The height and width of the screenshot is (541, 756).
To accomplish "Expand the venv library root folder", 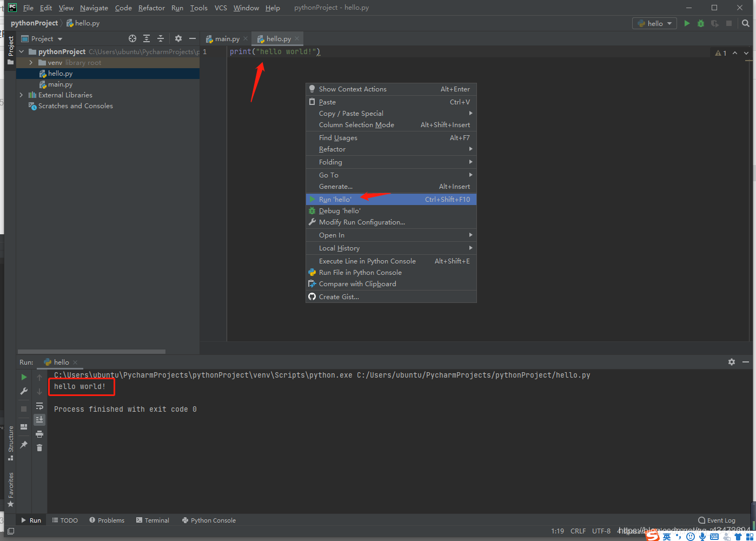I will [x=31, y=63].
